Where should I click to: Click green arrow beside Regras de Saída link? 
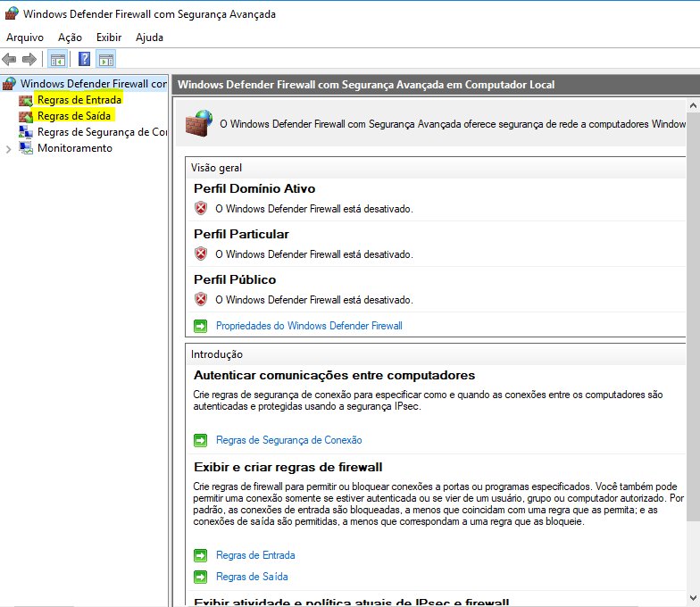point(200,577)
